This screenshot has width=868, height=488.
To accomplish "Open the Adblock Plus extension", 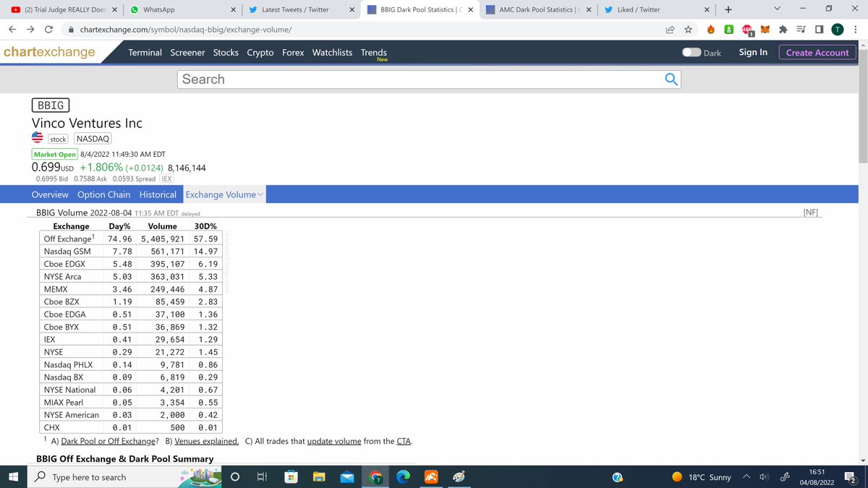I will (x=749, y=30).
